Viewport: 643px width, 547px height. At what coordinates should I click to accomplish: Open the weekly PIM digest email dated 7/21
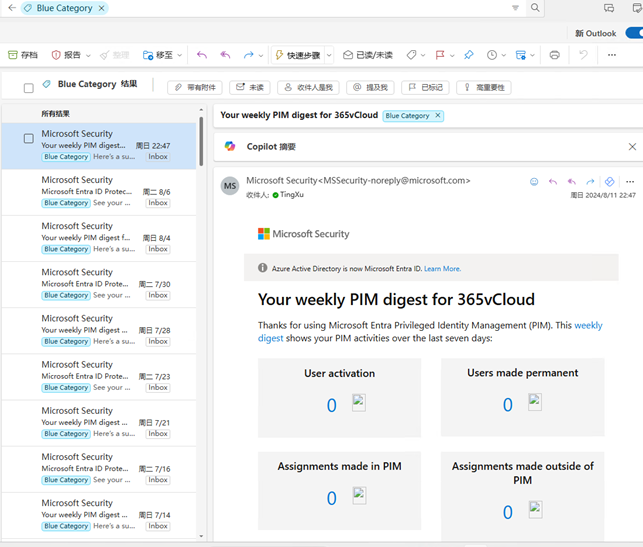coord(99,423)
